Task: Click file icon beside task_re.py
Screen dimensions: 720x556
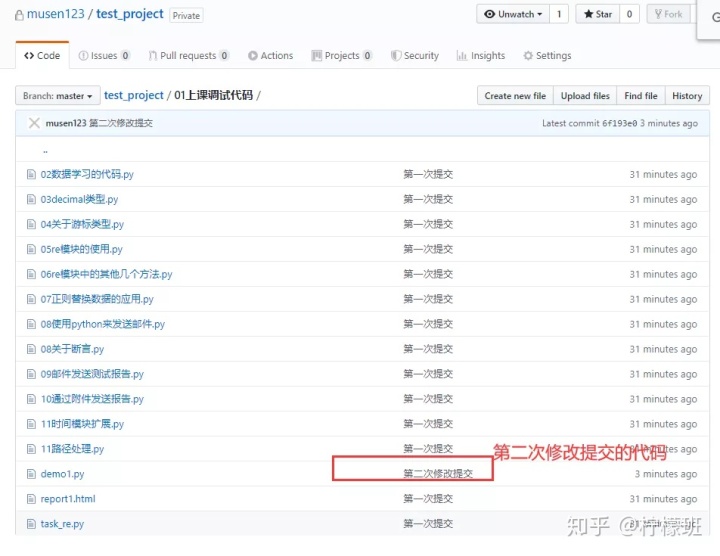Action: (31, 524)
